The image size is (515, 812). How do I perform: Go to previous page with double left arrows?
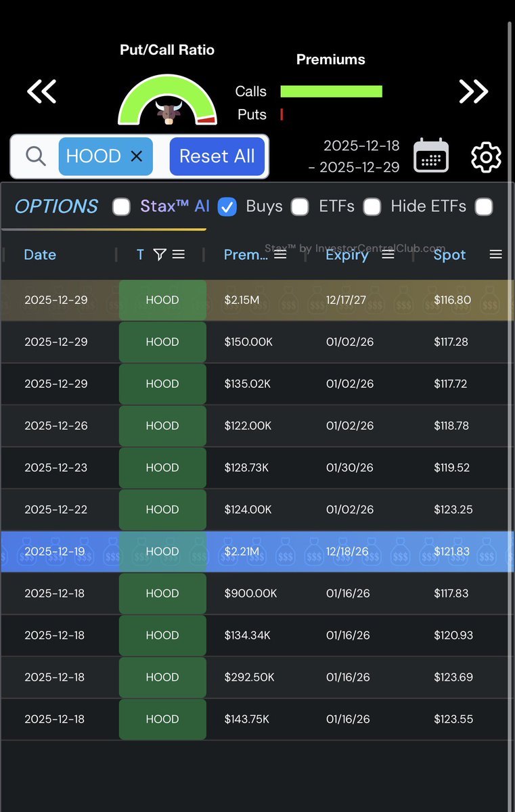click(x=41, y=91)
